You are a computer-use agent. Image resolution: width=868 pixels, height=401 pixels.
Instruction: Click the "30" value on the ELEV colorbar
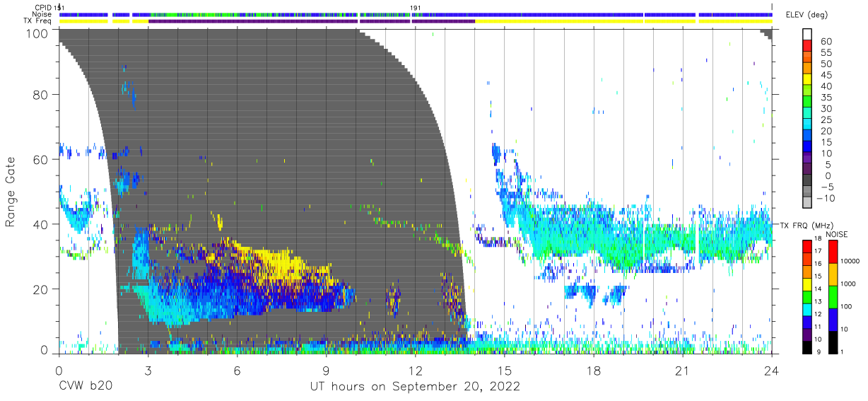825,108
